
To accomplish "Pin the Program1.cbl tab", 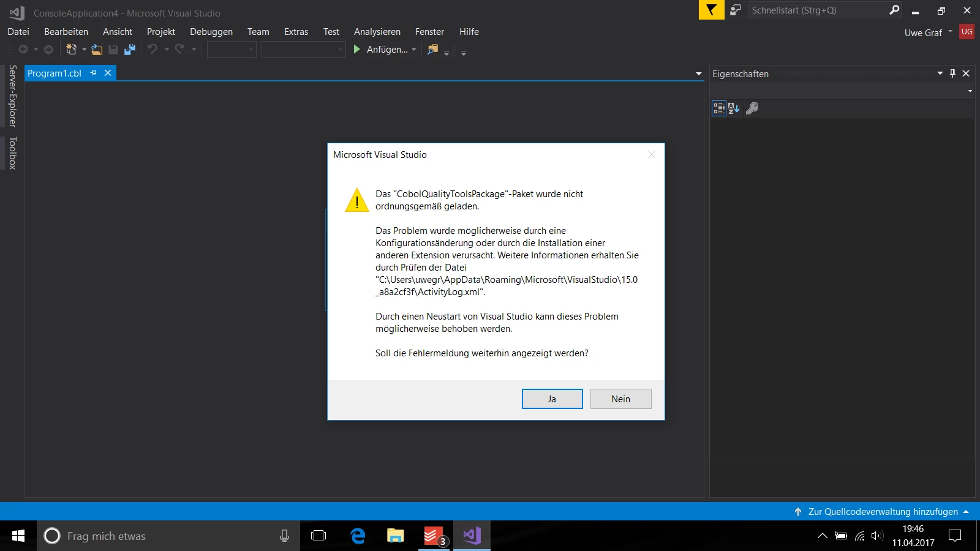I will pos(94,73).
